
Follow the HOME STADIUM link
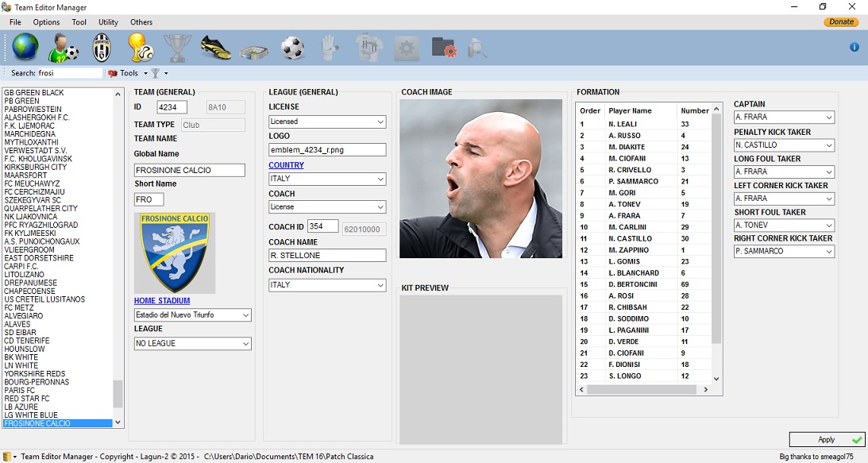pyautogui.click(x=162, y=301)
